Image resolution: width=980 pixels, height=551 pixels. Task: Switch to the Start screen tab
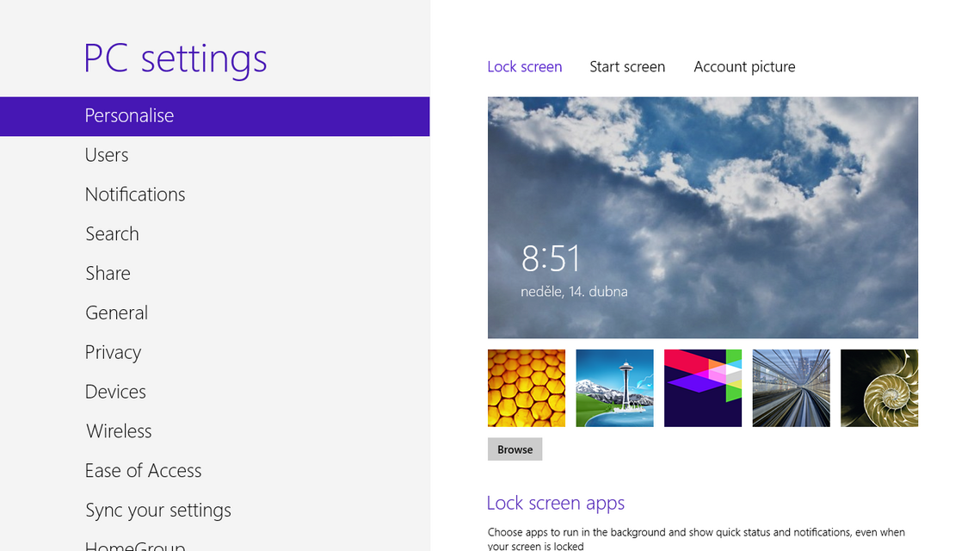click(626, 67)
